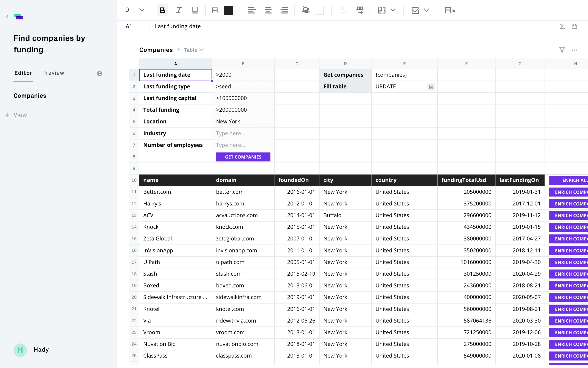
Task: Click the 1016000000 funding total cell
Action: click(466, 262)
